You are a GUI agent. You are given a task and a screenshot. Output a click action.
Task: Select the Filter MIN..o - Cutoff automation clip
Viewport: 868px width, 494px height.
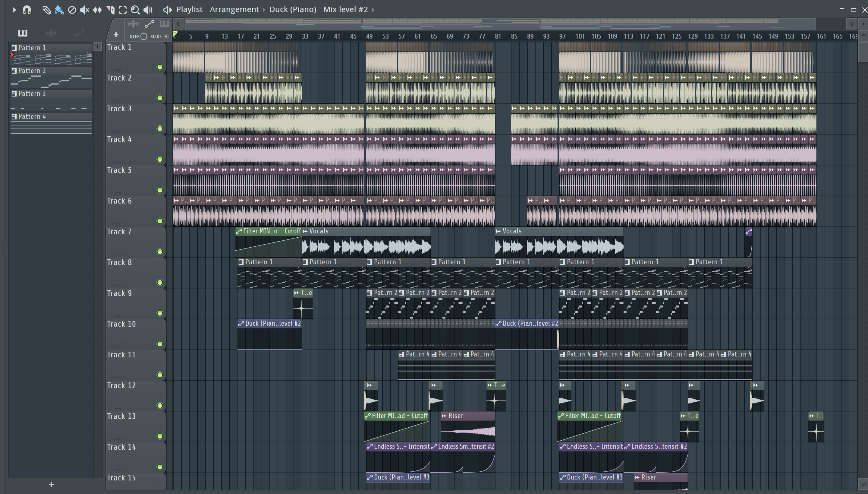click(x=269, y=242)
